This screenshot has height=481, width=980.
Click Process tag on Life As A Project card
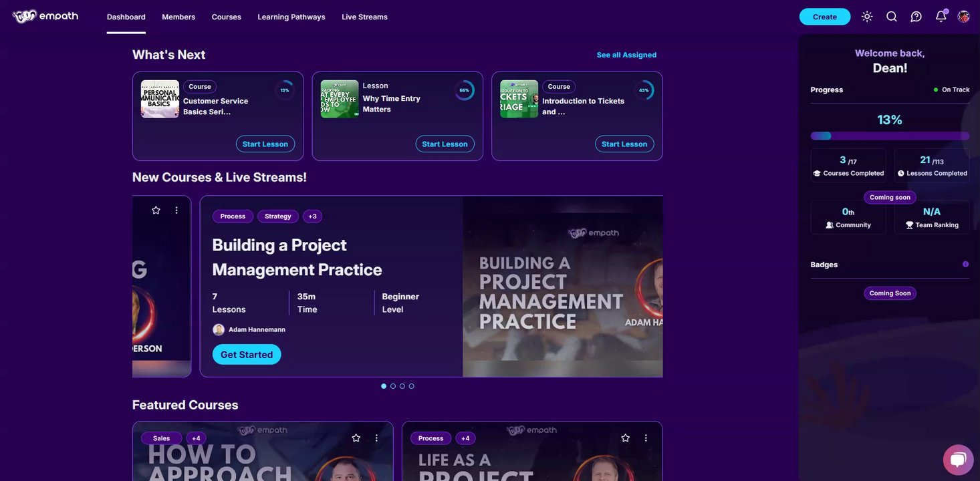pyautogui.click(x=431, y=438)
